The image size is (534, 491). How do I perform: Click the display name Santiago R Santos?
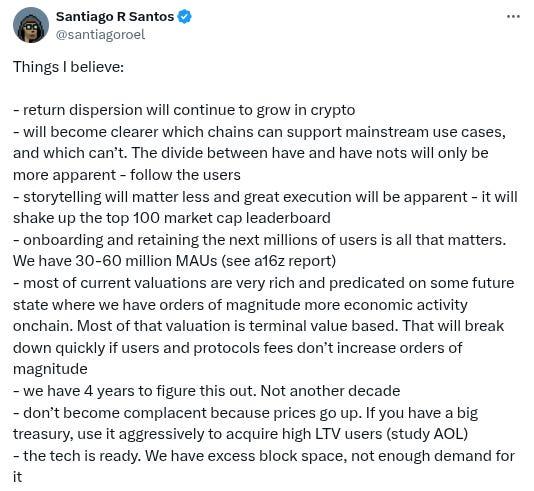(x=115, y=17)
